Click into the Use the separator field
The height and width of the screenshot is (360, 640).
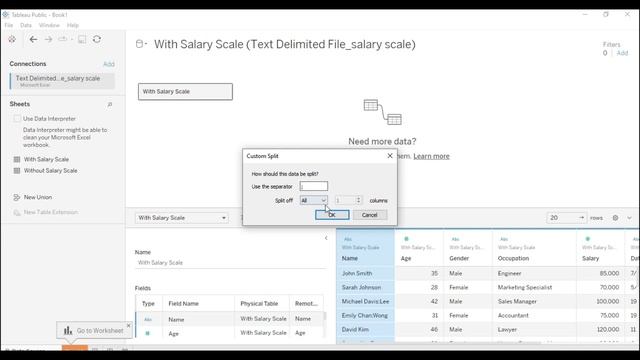313,187
